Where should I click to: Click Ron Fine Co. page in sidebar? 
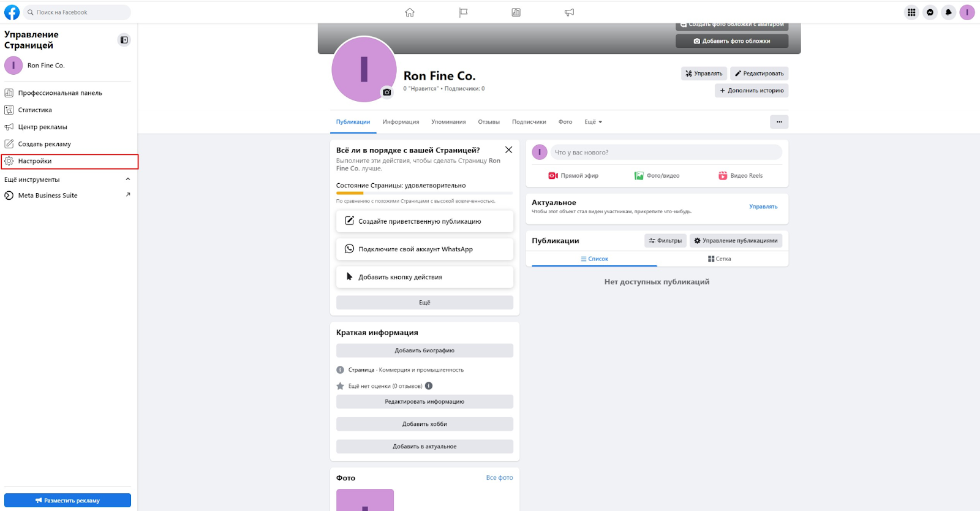[x=67, y=66]
